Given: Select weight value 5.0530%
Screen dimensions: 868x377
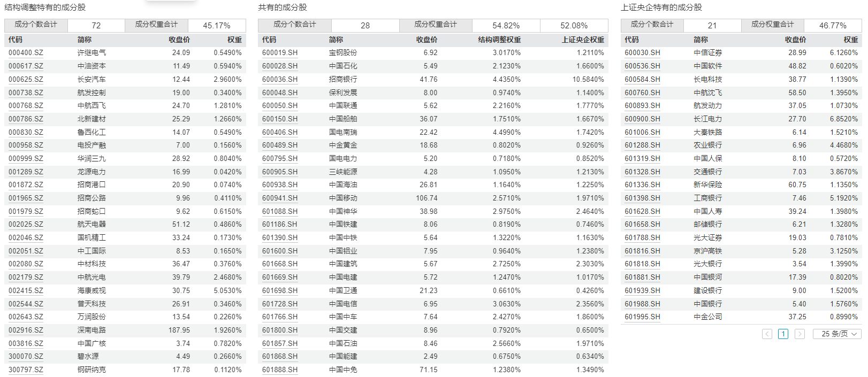Looking at the screenshot, I should click(228, 291).
